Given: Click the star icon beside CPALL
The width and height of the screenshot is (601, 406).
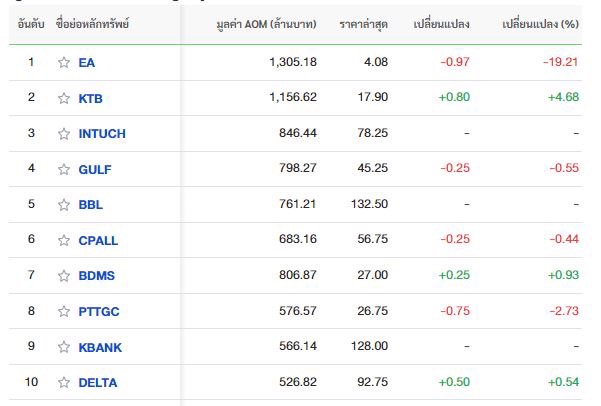Looking at the screenshot, I should pyautogui.click(x=64, y=240).
